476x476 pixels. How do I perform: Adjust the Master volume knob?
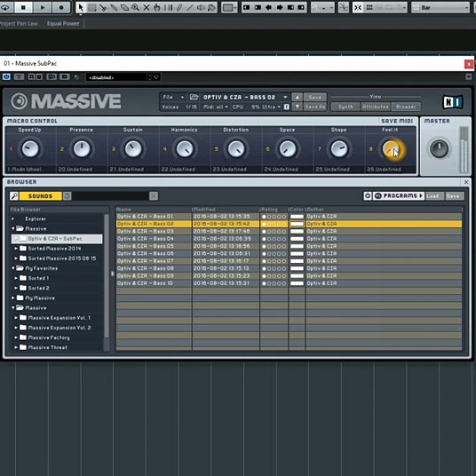439,149
